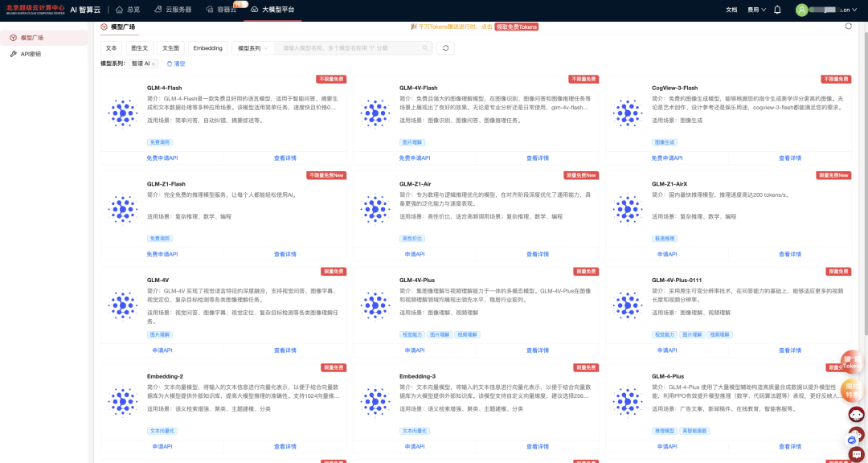Image resolution: width=868 pixels, height=463 pixels.
Task: Select 大模型平台 in top navigation
Action: (272, 10)
